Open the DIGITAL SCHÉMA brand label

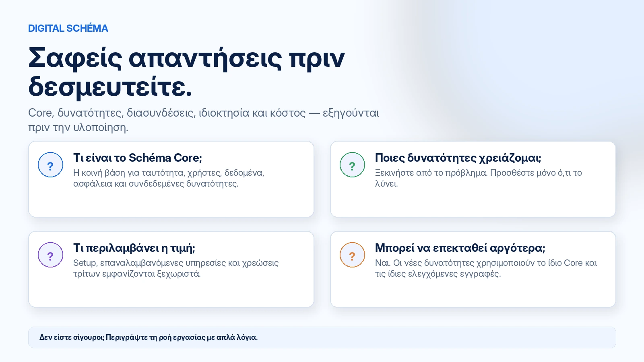68,29
